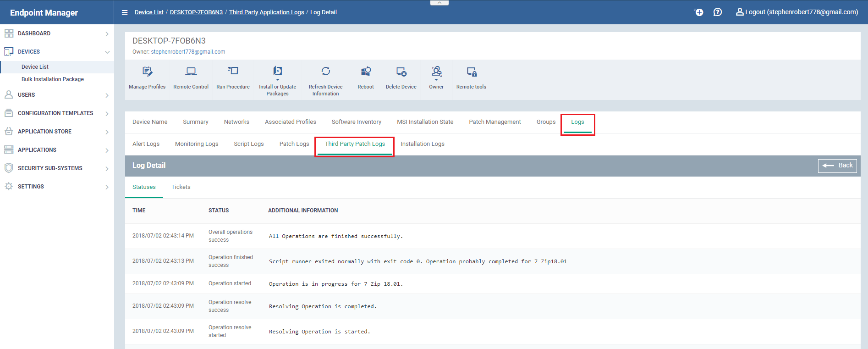The image size is (868, 349).
Task: Click the STATUS column header
Action: coord(219,211)
